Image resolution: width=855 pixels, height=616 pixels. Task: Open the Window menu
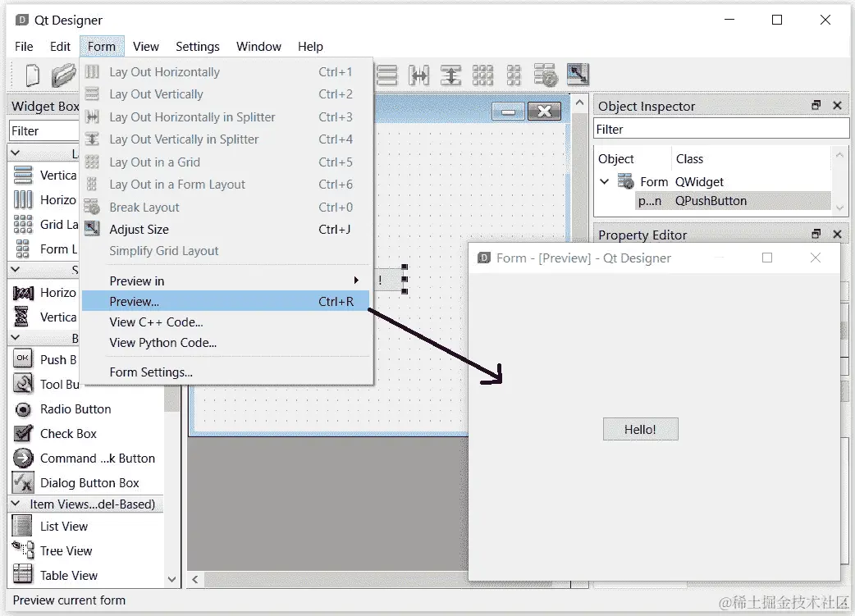click(258, 46)
